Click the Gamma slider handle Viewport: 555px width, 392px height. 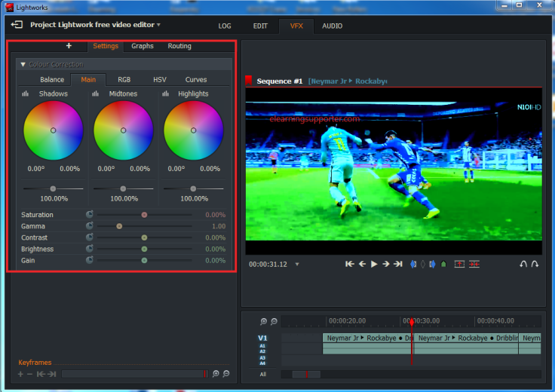click(119, 226)
